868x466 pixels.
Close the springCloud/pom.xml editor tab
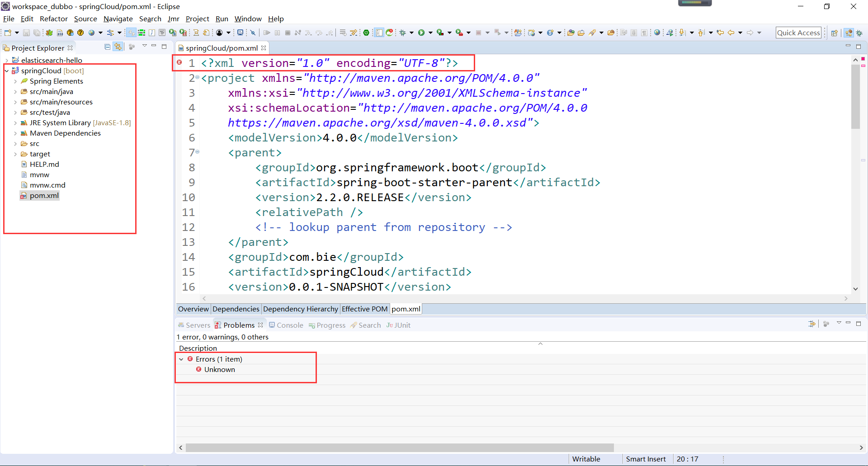pyautogui.click(x=264, y=47)
